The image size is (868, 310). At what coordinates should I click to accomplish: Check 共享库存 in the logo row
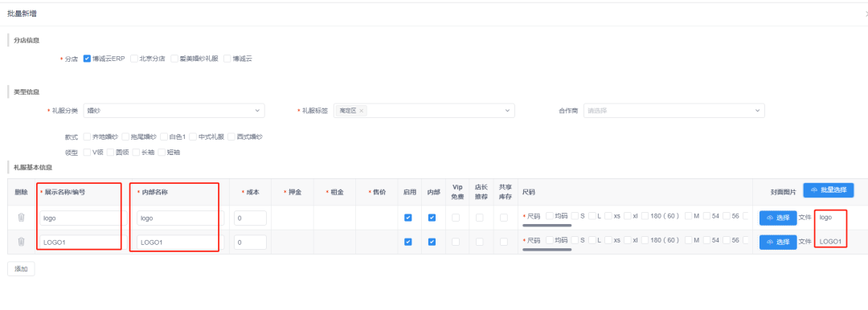[x=504, y=218]
